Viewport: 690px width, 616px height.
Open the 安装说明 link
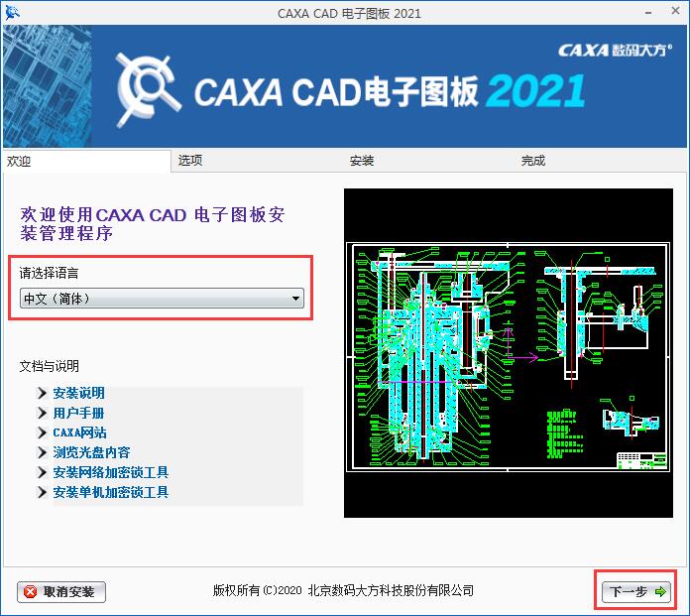(x=78, y=393)
